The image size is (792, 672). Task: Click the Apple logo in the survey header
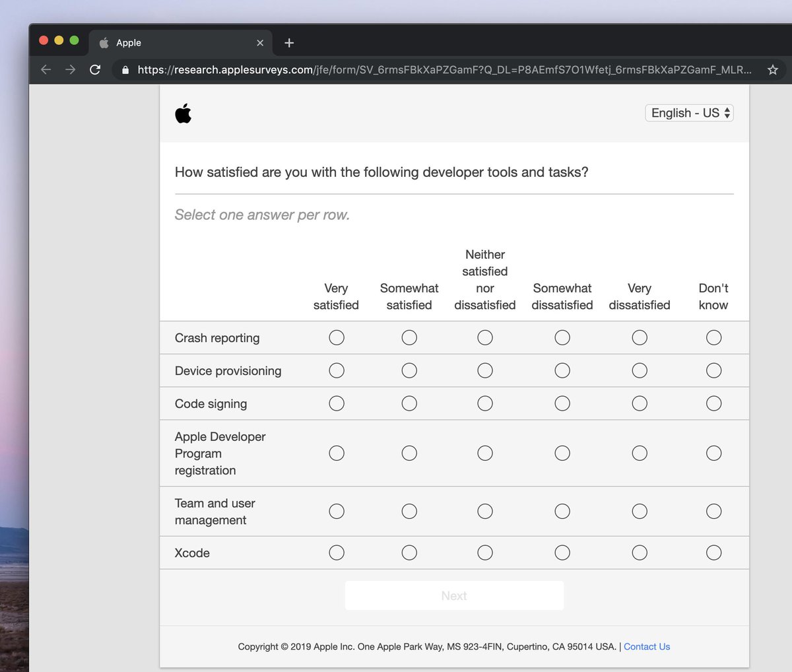[x=183, y=114]
